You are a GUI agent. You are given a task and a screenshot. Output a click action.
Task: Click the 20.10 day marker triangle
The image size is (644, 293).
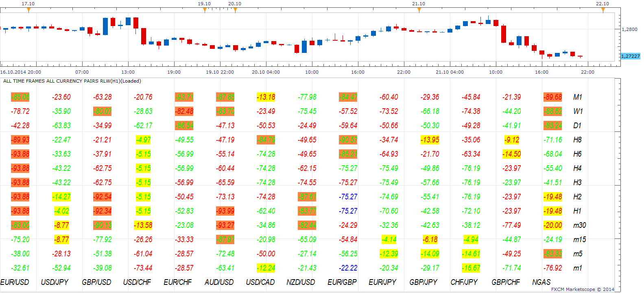click(x=235, y=10)
